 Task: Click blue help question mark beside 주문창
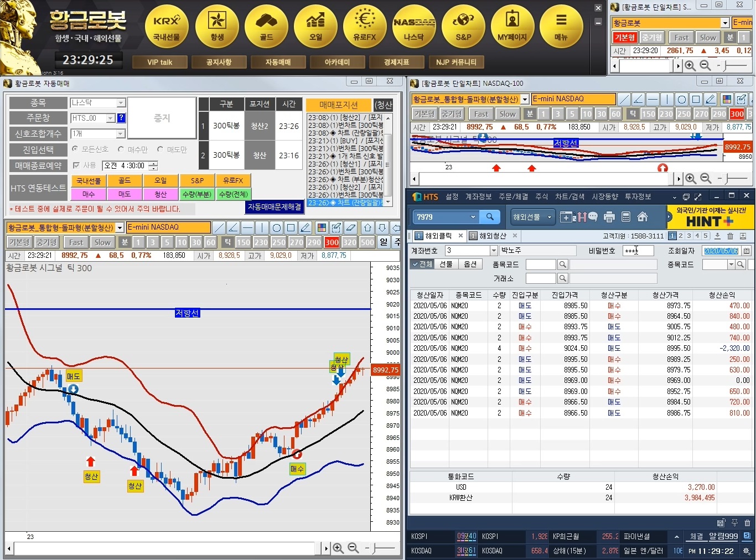(x=121, y=118)
